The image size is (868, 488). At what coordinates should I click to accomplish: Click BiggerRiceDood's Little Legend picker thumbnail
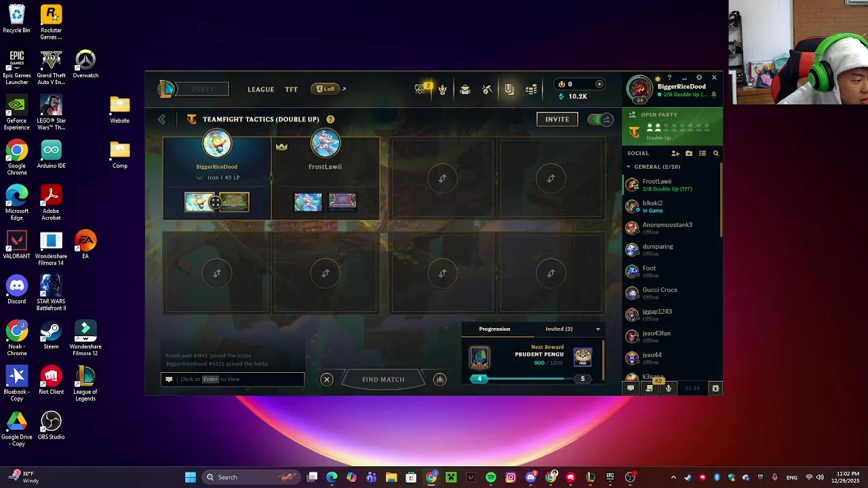click(x=201, y=202)
